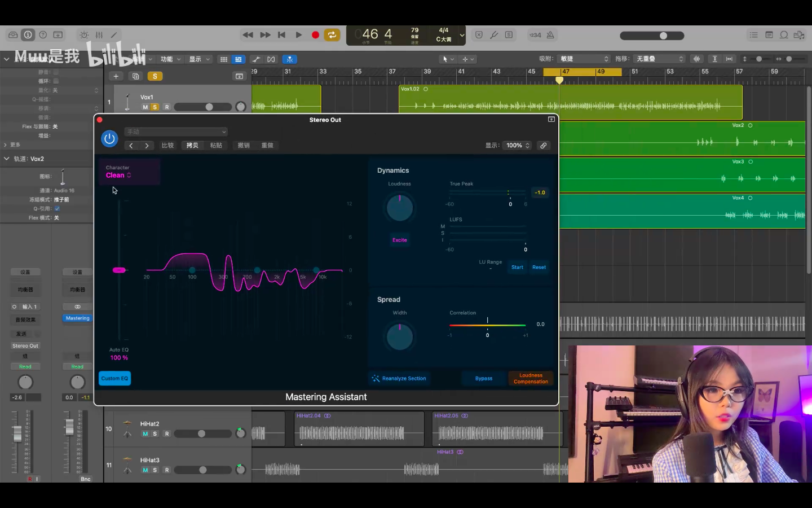Viewport: 812px width, 508px height.
Task: Click the Custom EQ button
Action: 114,378
